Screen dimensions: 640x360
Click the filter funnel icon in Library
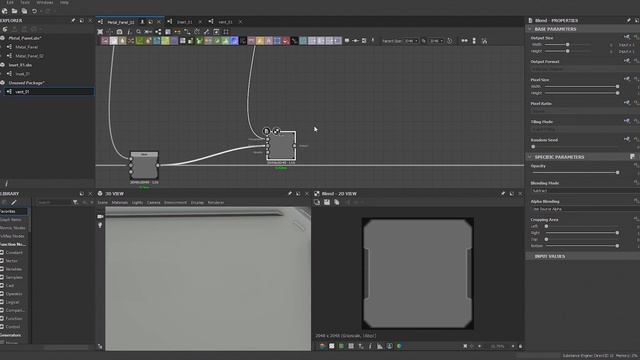click(x=75, y=202)
